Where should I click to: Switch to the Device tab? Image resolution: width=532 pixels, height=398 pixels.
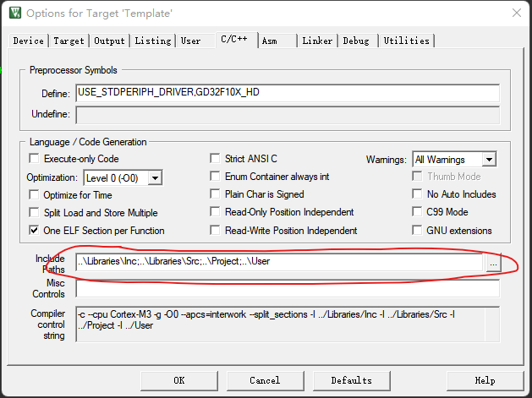click(28, 41)
